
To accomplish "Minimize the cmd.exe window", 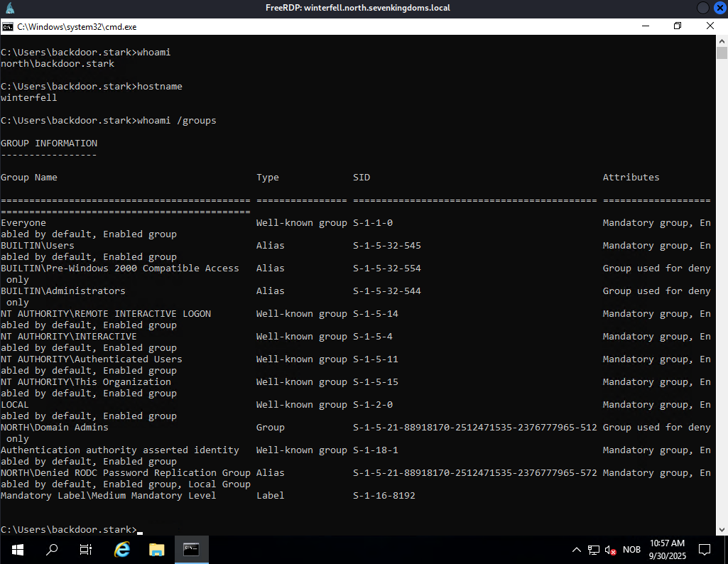I will (x=645, y=26).
